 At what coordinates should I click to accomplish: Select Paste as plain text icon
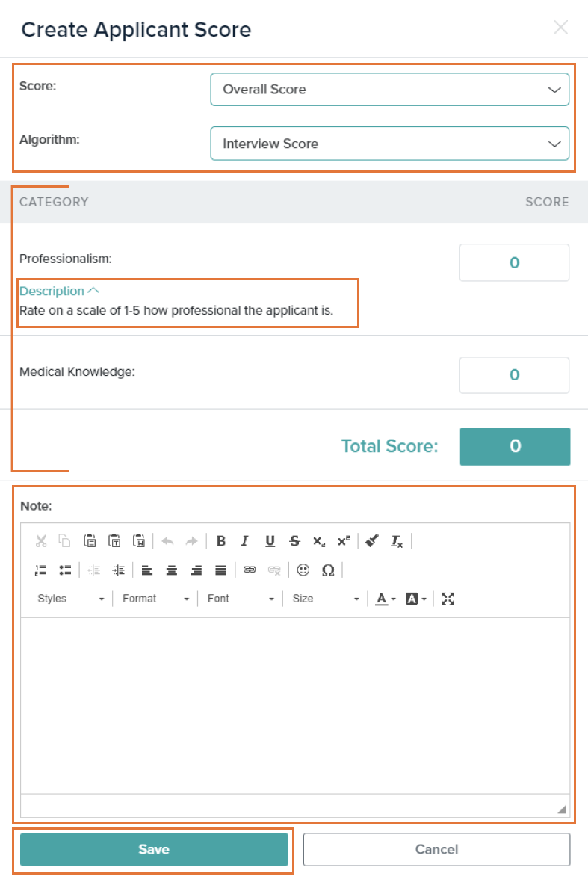pos(114,541)
